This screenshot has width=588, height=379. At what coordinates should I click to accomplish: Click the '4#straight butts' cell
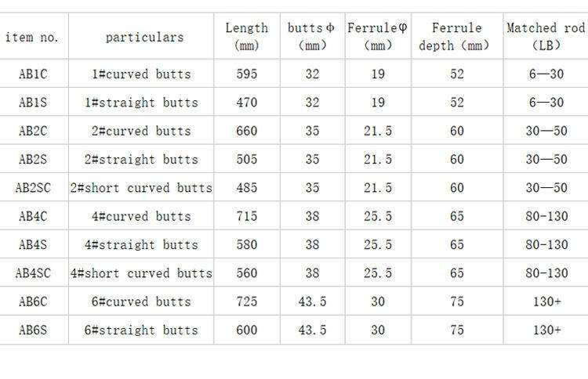141,245
